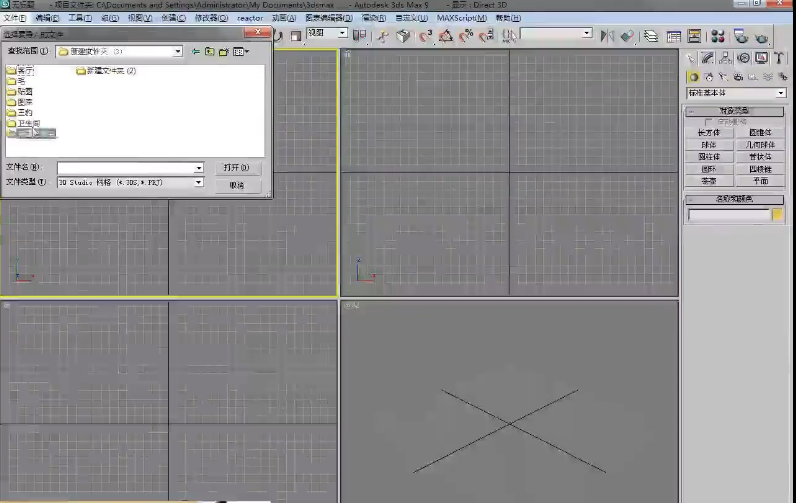Screen dimensions: 796x503
Task: Open Material Editor (four spheres icon)
Action: point(718,36)
